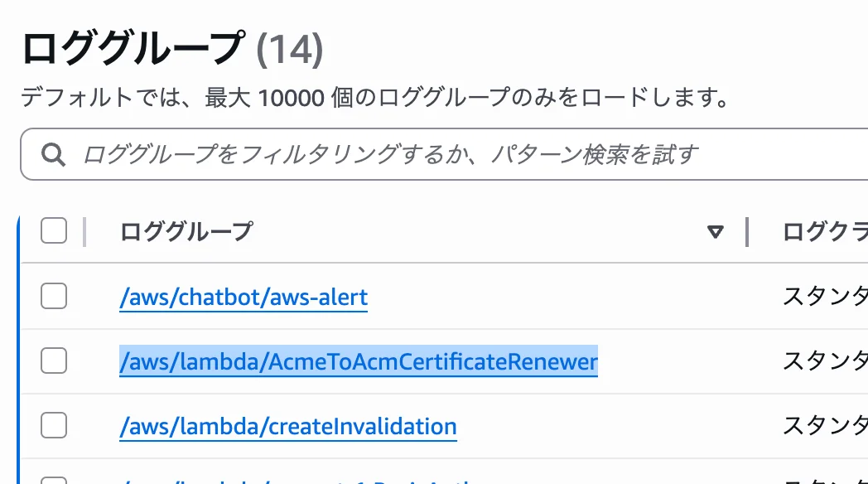The width and height of the screenshot is (868, 484).
Task: Click the スタンダード label in the AcmeToAcmCertificateRenewer row
Action: tap(824, 361)
